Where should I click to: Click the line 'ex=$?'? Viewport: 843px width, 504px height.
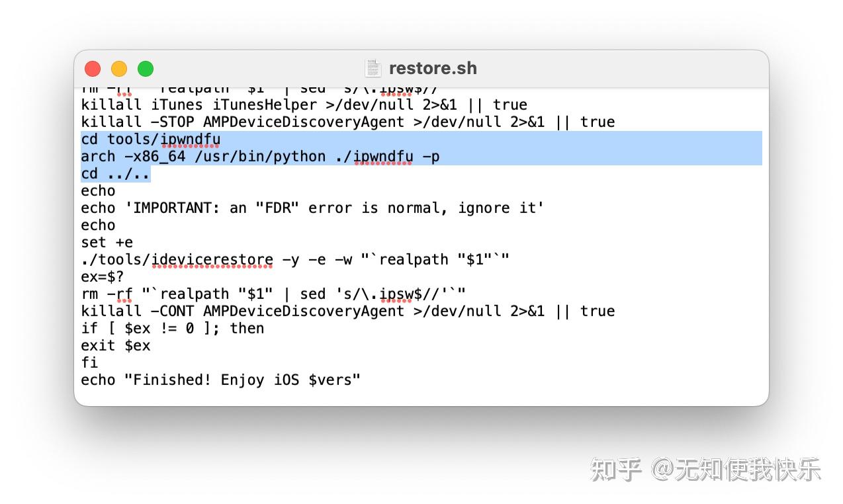(103, 276)
